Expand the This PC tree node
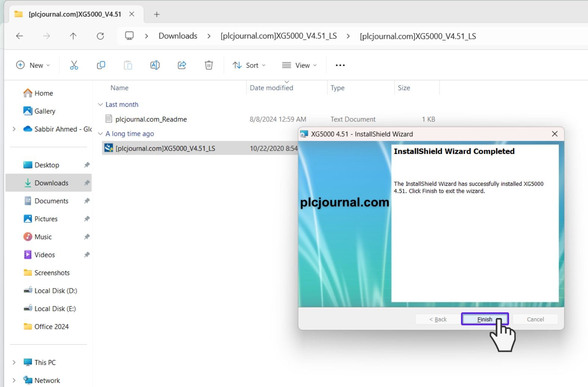Viewport: 588px width, 387px height. point(14,362)
